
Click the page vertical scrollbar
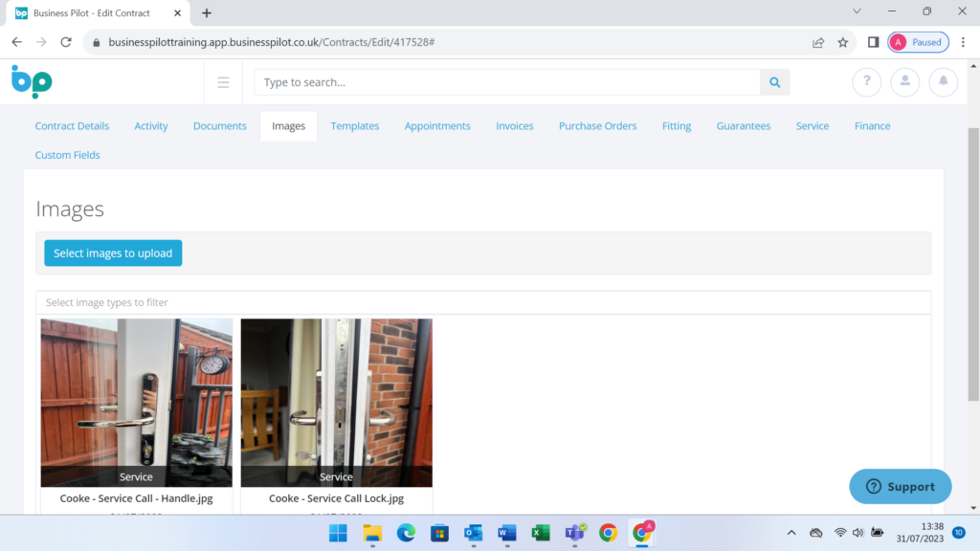point(973,264)
